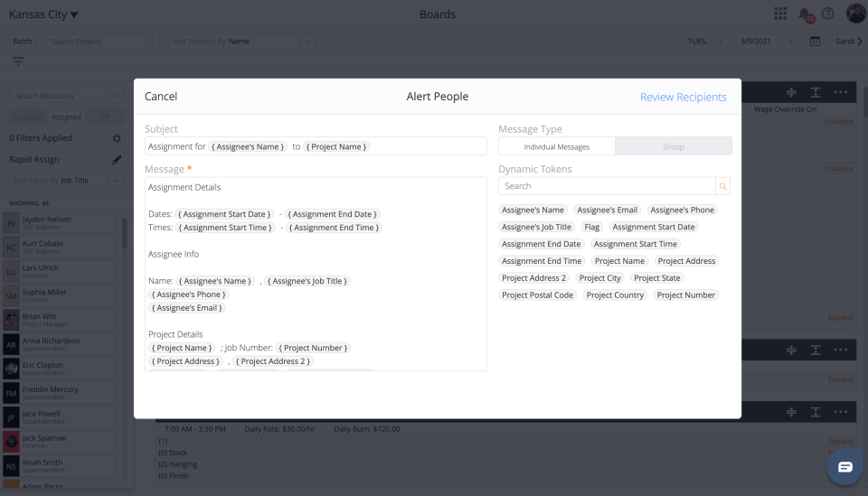
Task: Insert the Project City token
Action: (599, 278)
